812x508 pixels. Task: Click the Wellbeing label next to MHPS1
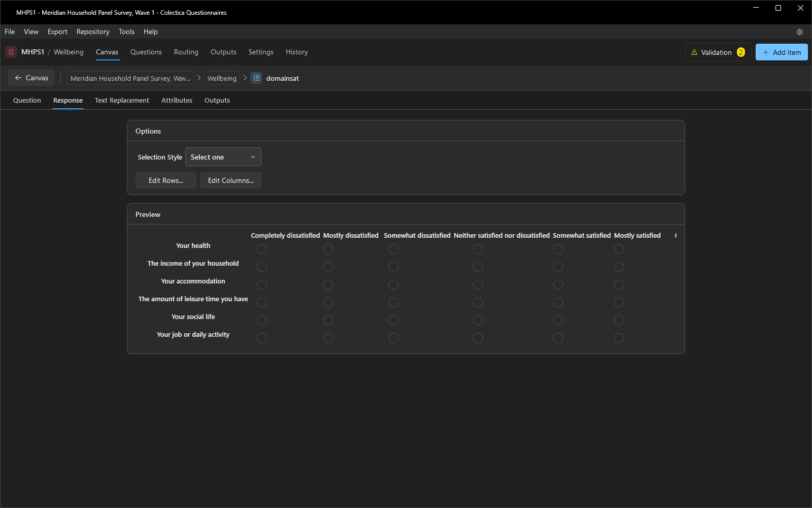(x=69, y=52)
